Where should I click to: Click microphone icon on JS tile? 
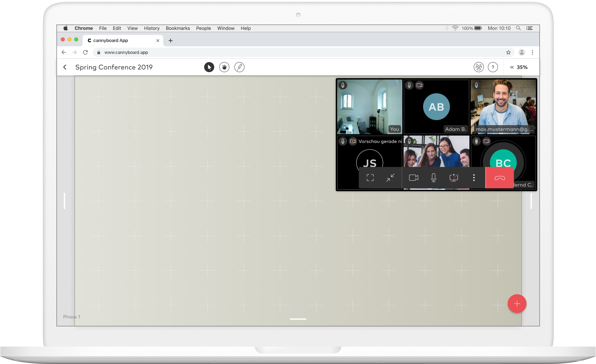click(x=343, y=141)
